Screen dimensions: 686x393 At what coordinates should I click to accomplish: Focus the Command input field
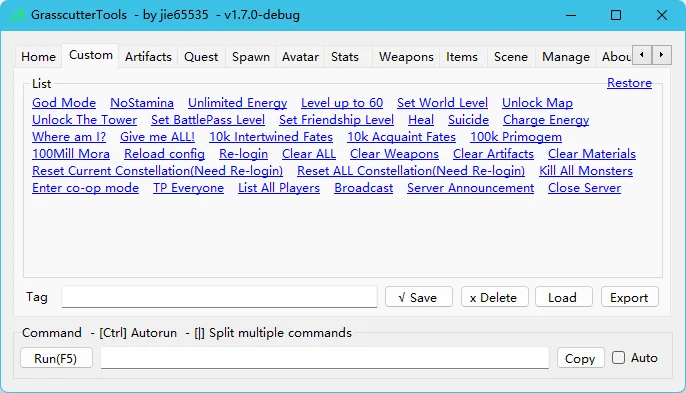325,358
